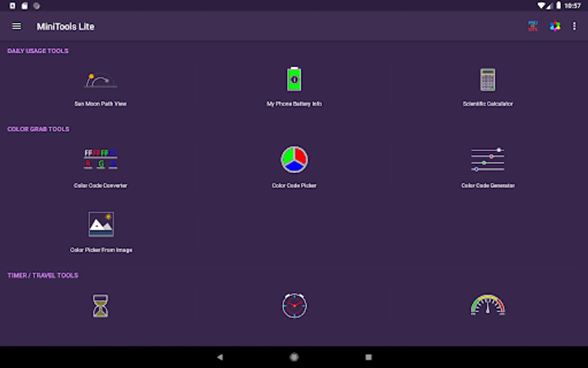Open the alarm clock tool icon

[x=294, y=305]
